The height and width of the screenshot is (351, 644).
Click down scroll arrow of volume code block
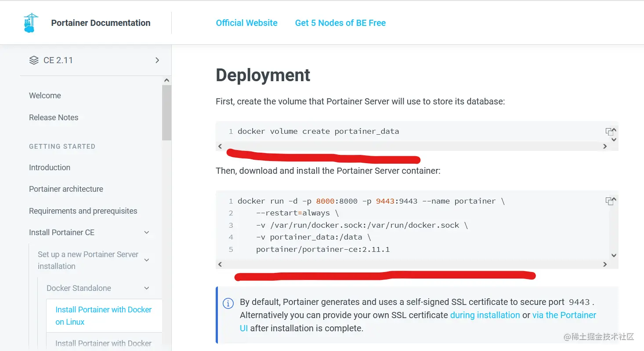pos(614,140)
